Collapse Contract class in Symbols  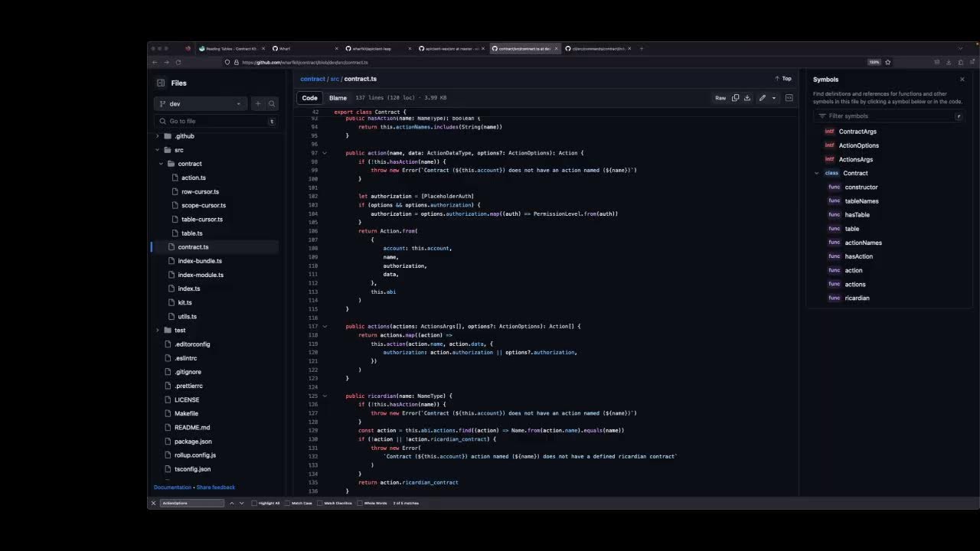pyautogui.click(x=817, y=173)
